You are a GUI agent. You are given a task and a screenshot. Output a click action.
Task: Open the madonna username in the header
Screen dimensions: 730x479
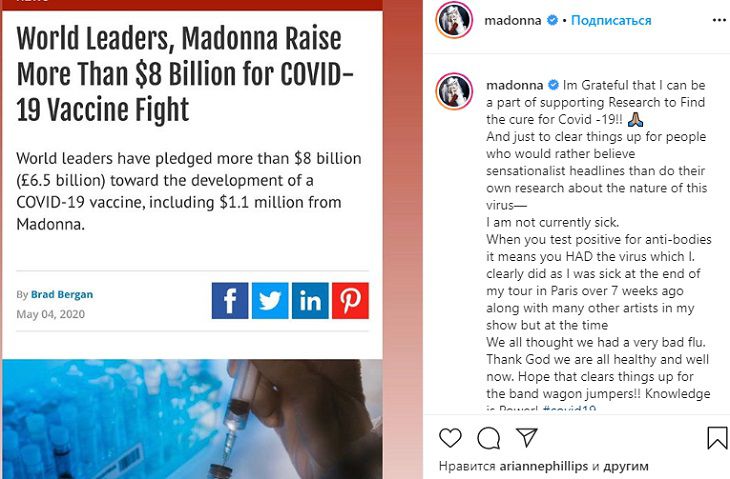513,20
